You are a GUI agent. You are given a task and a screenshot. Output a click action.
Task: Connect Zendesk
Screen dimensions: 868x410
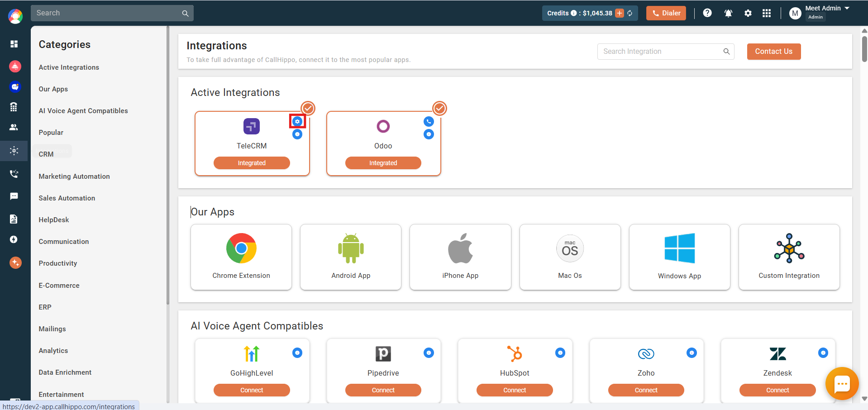tap(777, 390)
